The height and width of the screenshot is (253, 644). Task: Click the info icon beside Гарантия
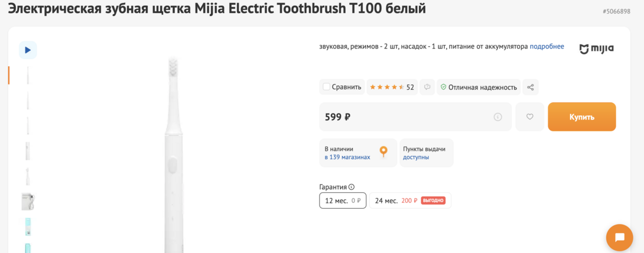(x=352, y=187)
